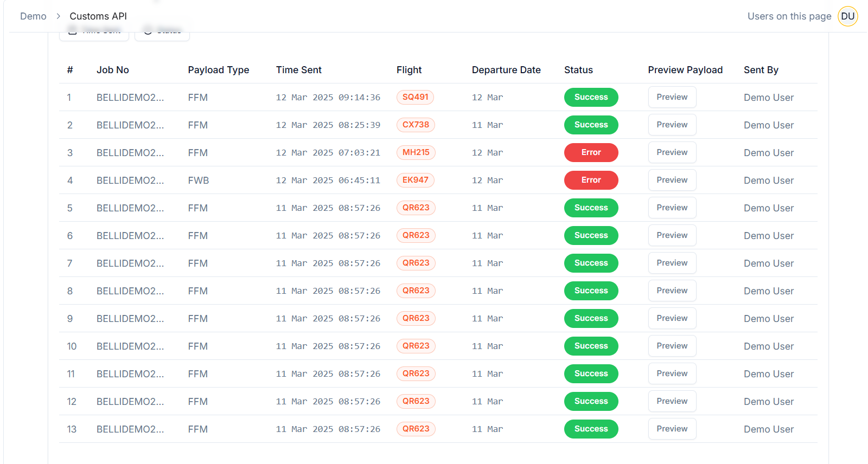
Task: Preview the payload for flight EK947
Action: click(672, 180)
